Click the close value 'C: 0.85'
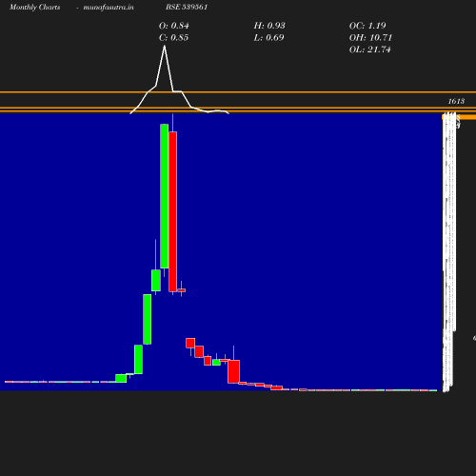Viewport: 476px width, 476px height. pyautogui.click(x=173, y=38)
